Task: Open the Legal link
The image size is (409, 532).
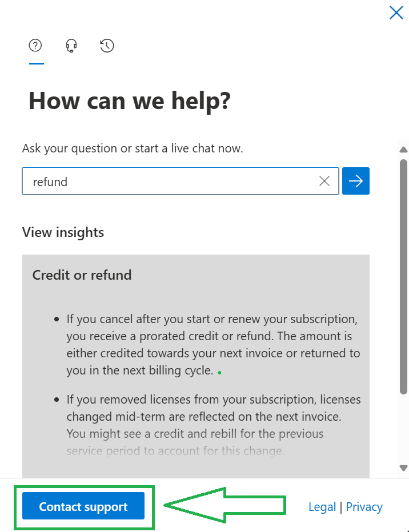Action: (322, 506)
